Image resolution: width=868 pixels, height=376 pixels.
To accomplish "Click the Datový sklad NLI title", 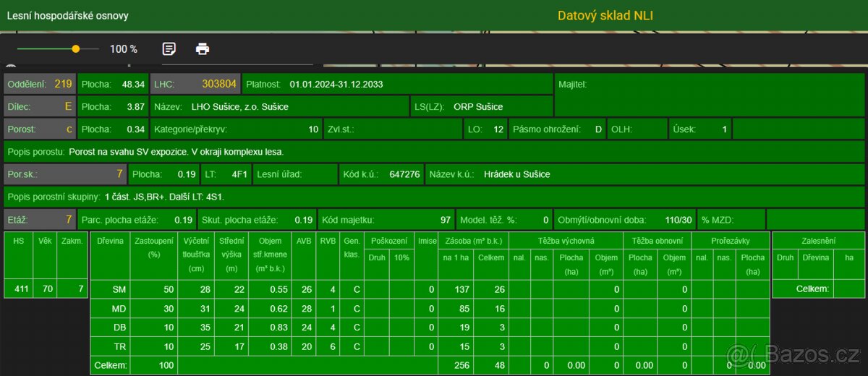I will (605, 15).
